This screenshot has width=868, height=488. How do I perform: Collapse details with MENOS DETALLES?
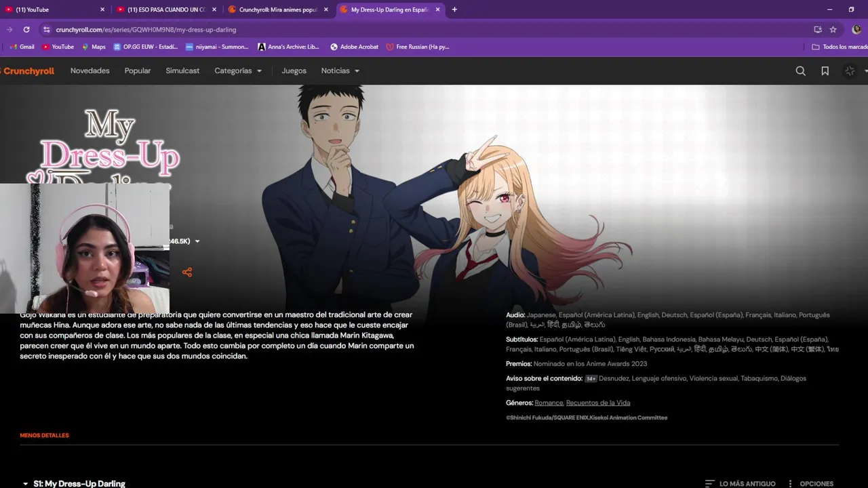(45, 435)
